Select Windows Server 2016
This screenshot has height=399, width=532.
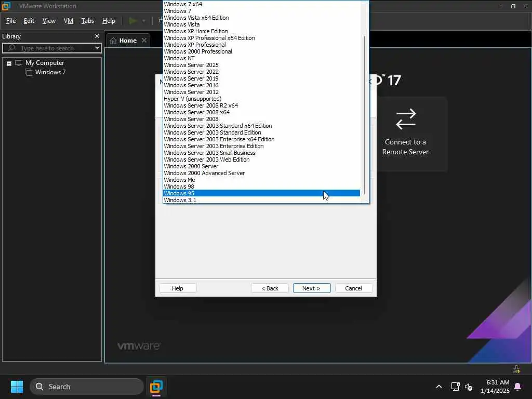[261, 85]
